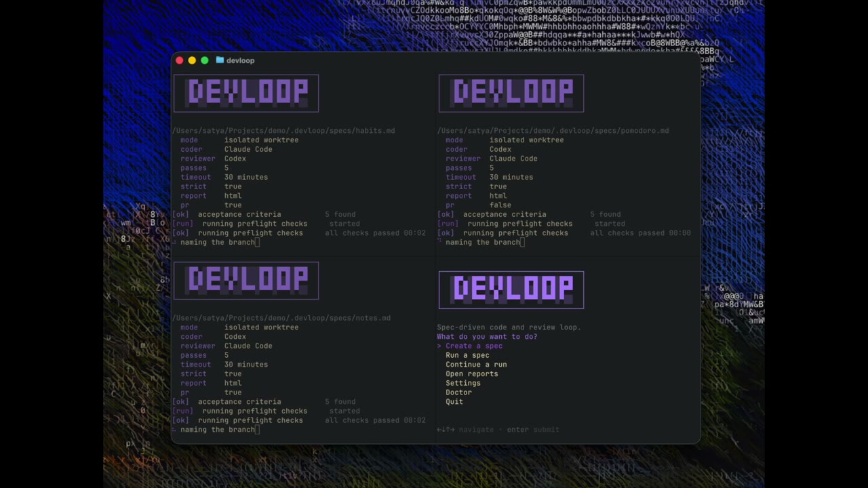Click the red close window button
The image size is (868, 488).
(179, 60)
